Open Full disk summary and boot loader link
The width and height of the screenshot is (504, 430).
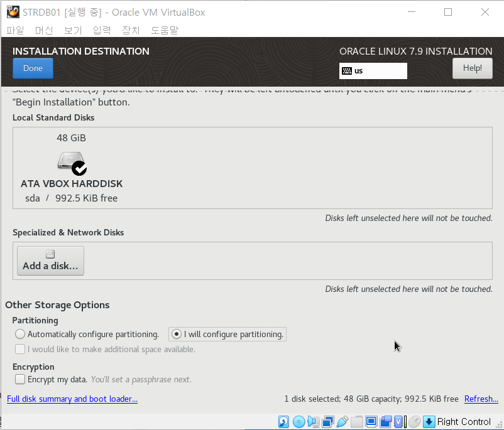click(x=72, y=399)
